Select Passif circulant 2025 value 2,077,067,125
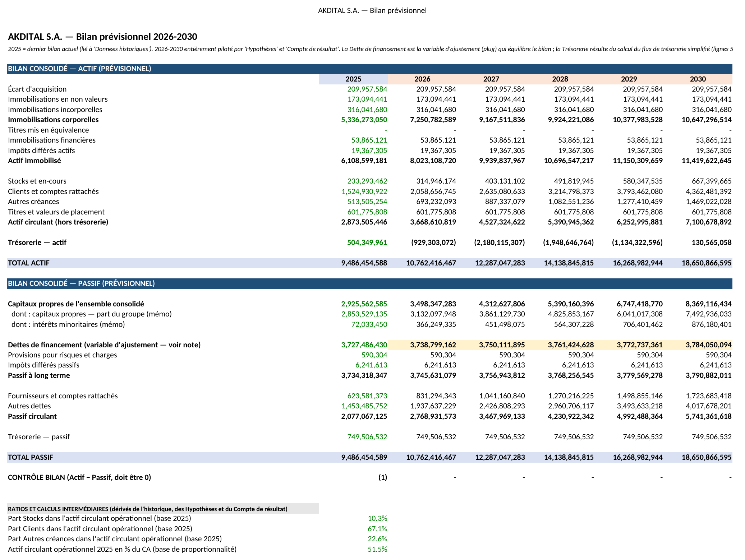 pos(364,416)
